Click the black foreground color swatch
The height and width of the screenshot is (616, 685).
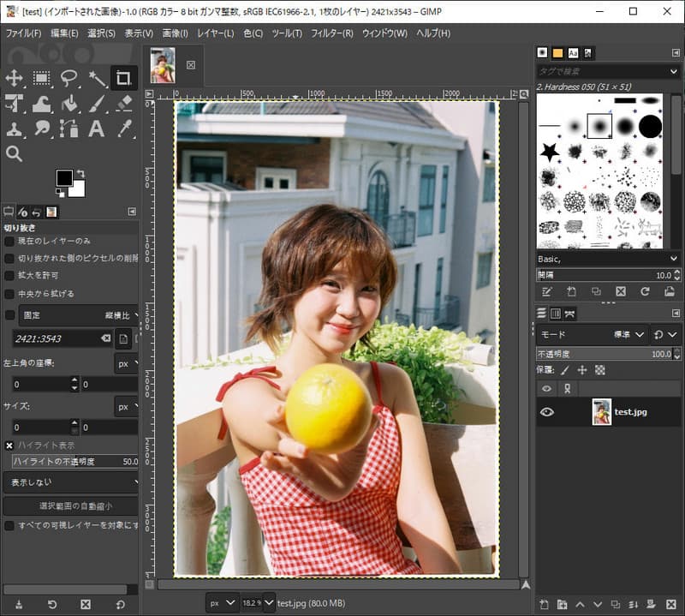pyautogui.click(x=64, y=177)
